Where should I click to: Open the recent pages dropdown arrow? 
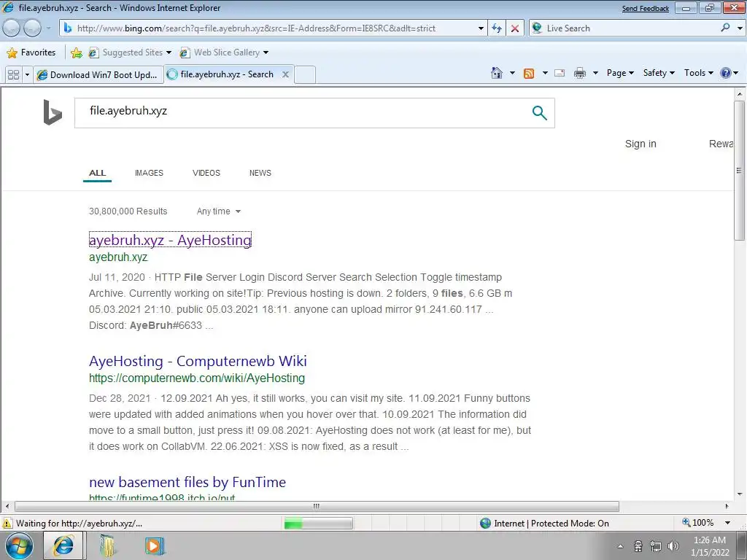49,28
